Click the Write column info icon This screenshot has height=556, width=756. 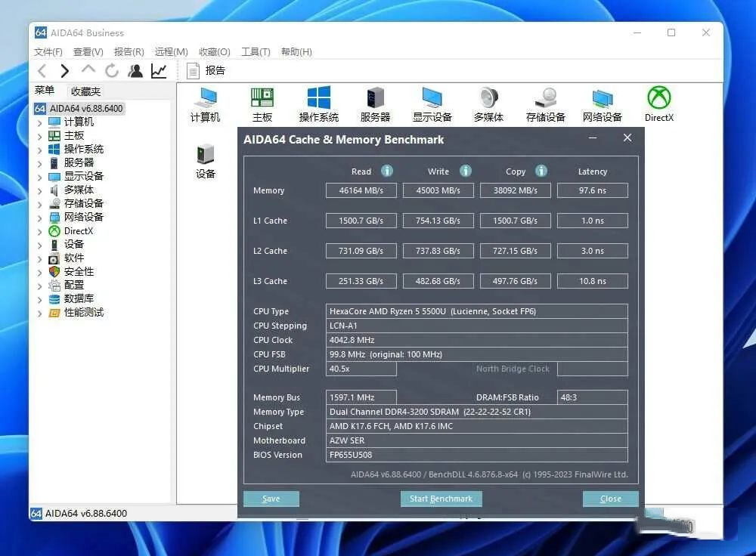465,171
